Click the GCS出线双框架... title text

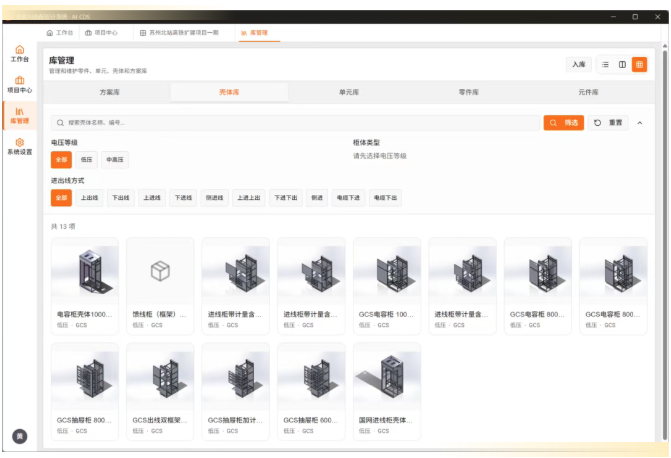pyautogui.click(x=160, y=420)
